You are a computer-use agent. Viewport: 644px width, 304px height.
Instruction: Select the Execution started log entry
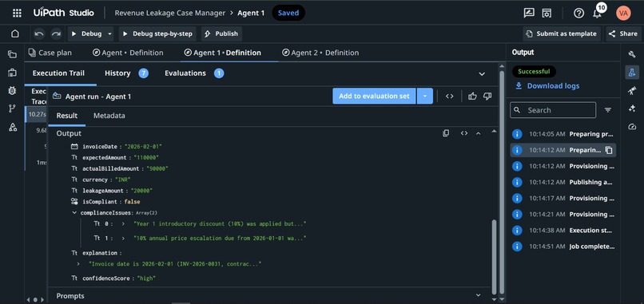[563, 231]
